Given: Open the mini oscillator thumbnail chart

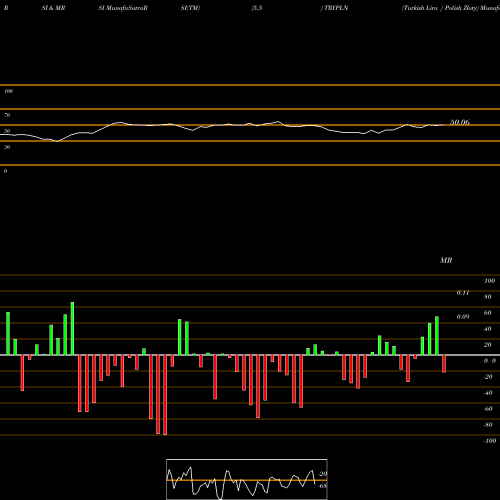Looking at the screenshot, I should (x=247, y=479).
